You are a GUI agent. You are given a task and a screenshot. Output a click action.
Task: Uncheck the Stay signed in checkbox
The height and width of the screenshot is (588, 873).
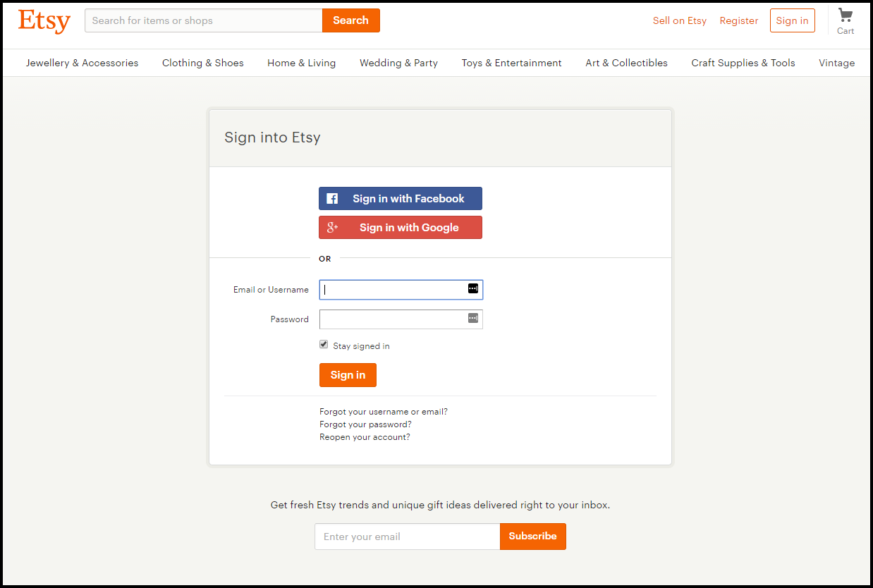point(324,345)
